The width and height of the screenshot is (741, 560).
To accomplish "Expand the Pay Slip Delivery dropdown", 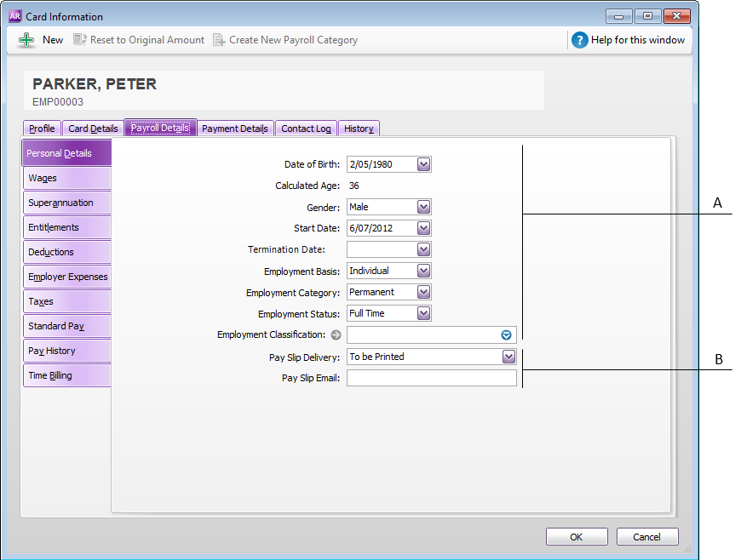I will [508, 357].
